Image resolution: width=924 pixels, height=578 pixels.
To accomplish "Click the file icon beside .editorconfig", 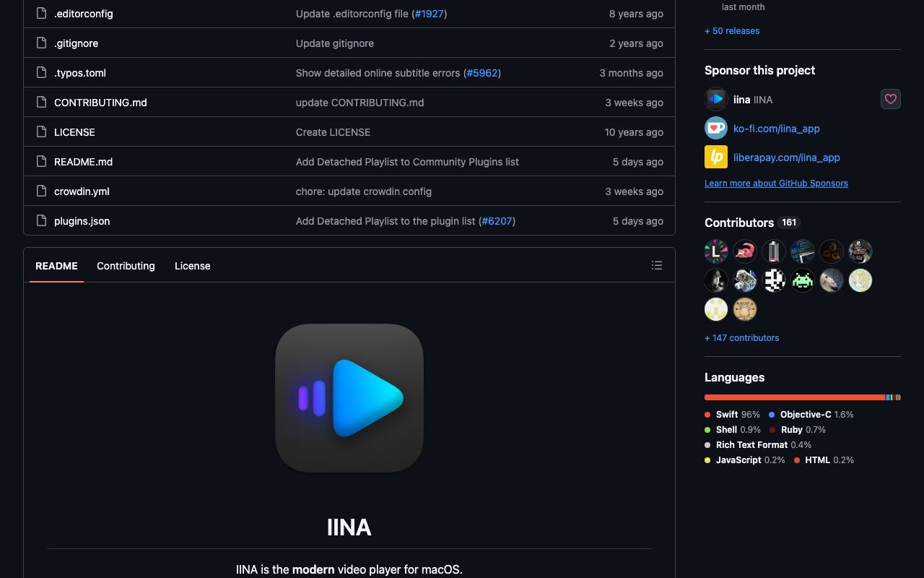I will (x=41, y=13).
